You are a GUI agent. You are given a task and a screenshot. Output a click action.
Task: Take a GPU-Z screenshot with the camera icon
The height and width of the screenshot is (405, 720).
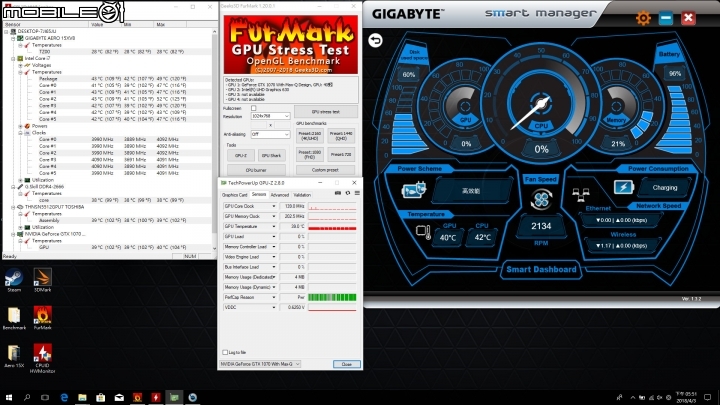point(338,193)
